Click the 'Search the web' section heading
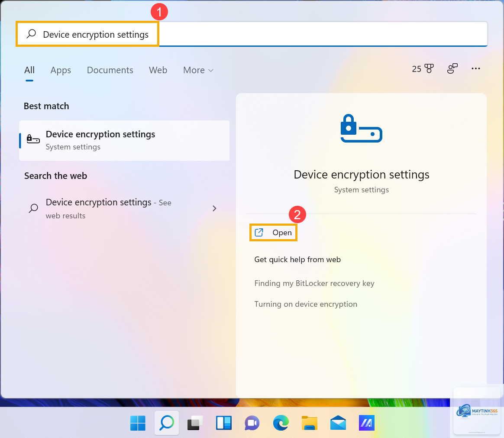 pyautogui.click(x=55, y=176)
